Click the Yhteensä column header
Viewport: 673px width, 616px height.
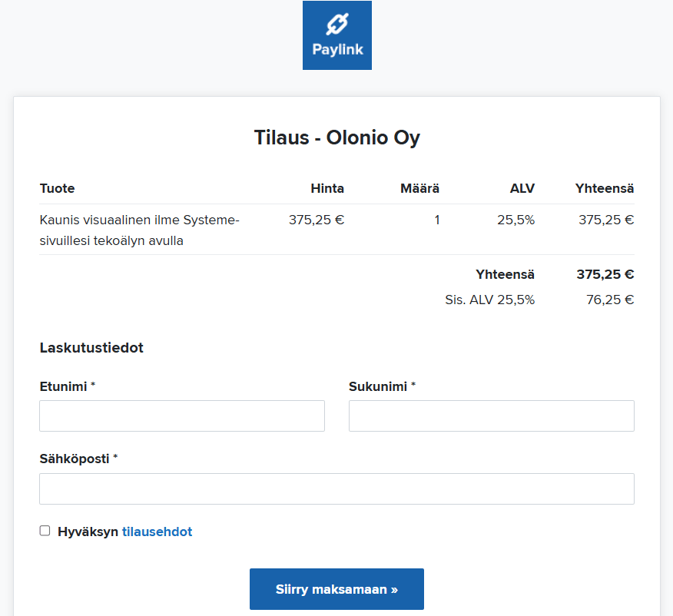coord(605,188)
